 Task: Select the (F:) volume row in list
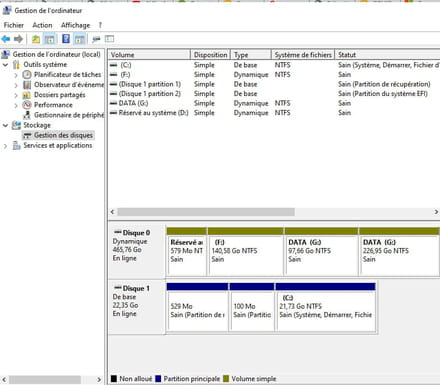point(274,75)
